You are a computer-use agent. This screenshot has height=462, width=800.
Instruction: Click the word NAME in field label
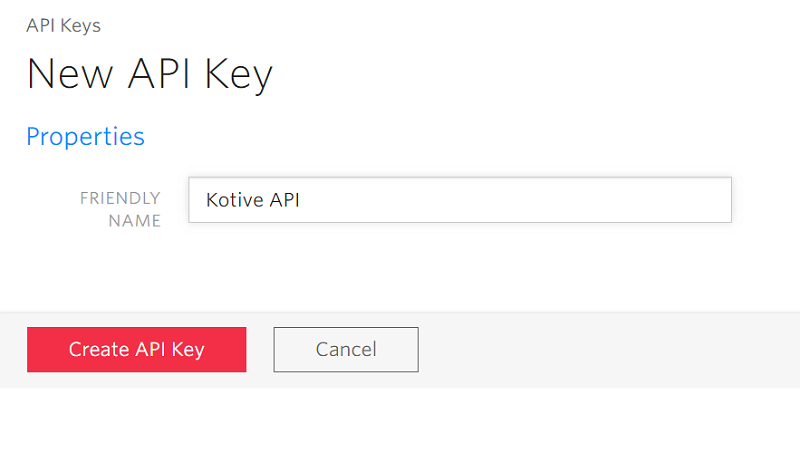135,221
